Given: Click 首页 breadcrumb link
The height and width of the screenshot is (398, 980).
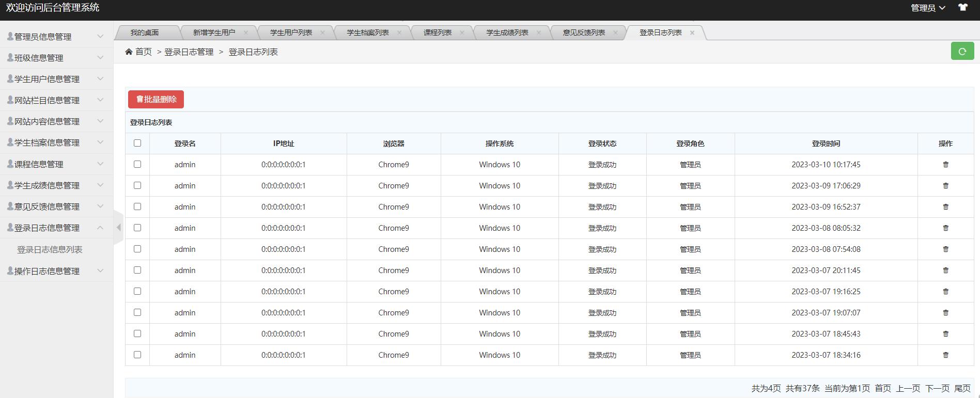Looking at the screenshot, I should [144, 52].
